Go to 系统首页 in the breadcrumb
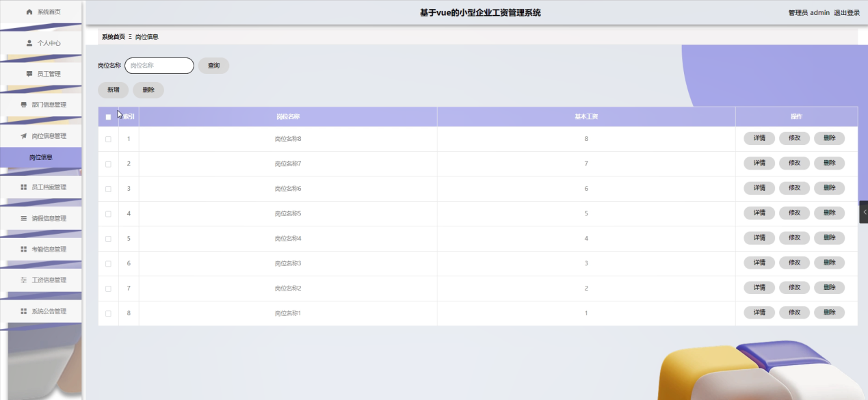 (114, 37)
